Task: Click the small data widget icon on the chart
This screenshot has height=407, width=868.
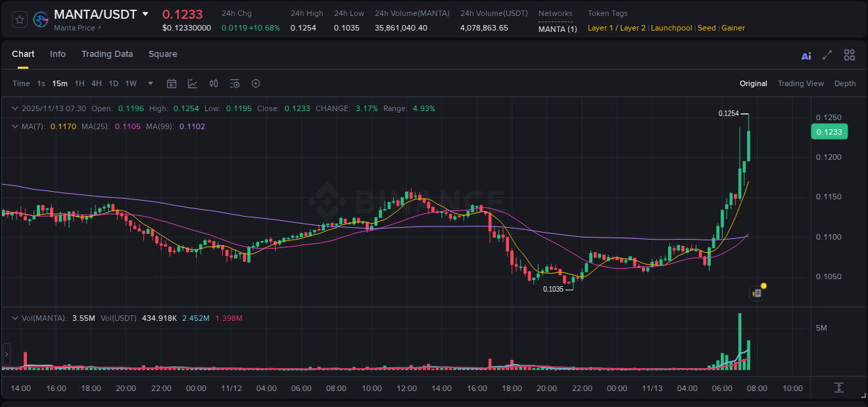Action: coord(756,292)
